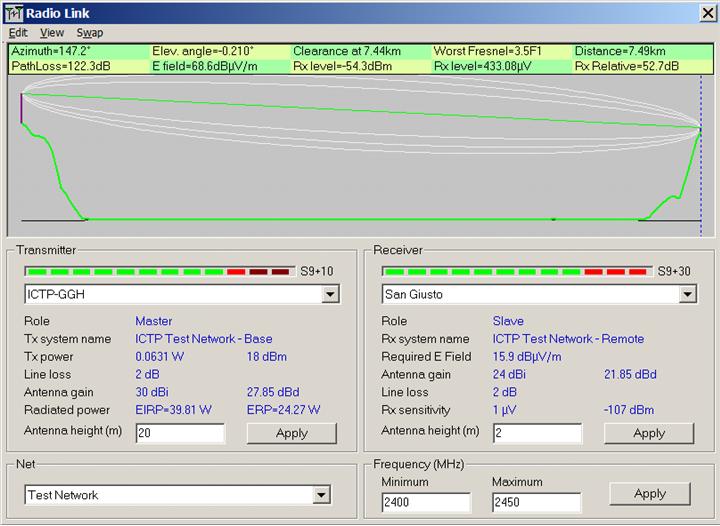
Task: Click the Required E Field value 15.9 dBµV/m
Action: (527, 357)
